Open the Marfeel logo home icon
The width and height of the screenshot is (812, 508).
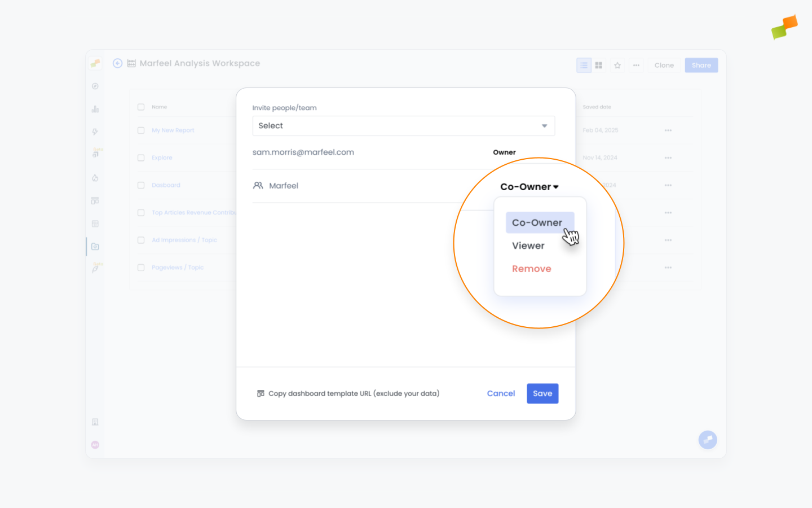point(95,63)
